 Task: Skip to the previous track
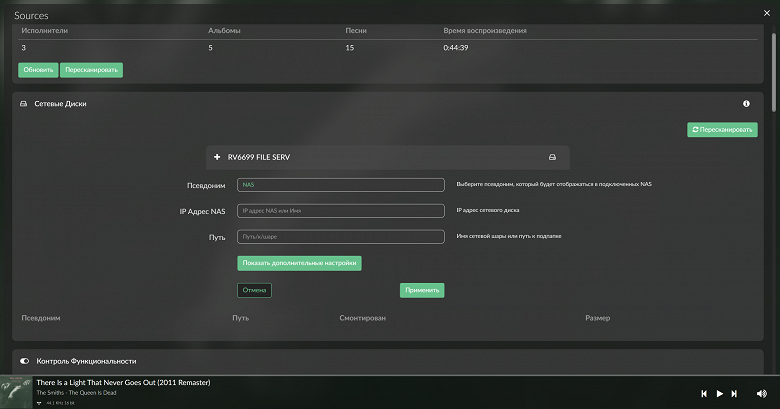pos(704,394)
